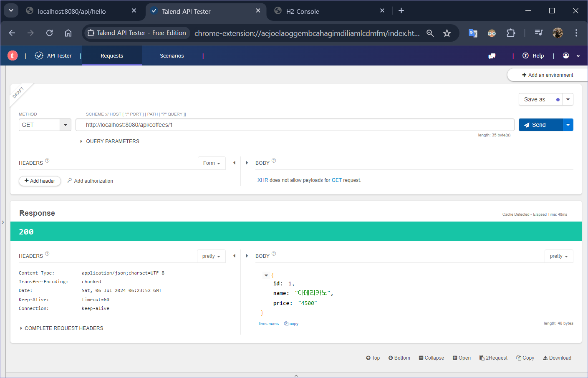Viewport: 588px width, 378px height.
Task: Open the user account icon
Action: tap(566, 55)
